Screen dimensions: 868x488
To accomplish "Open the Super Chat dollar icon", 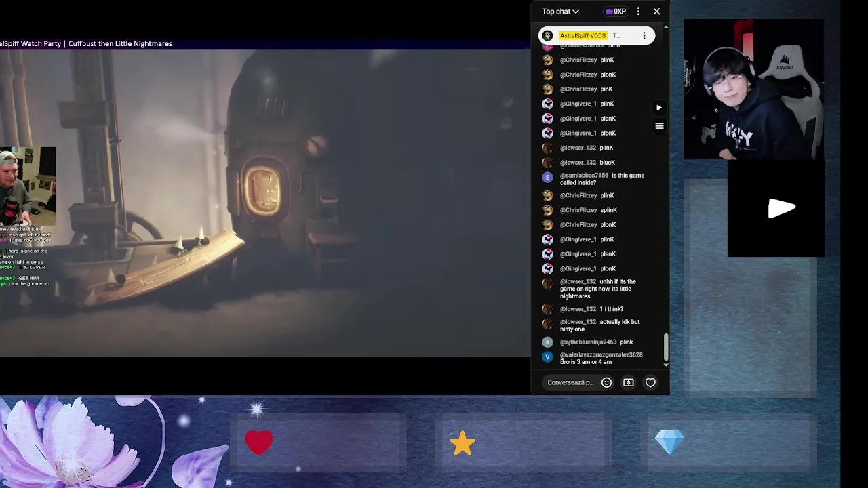I will pos(629,382).
